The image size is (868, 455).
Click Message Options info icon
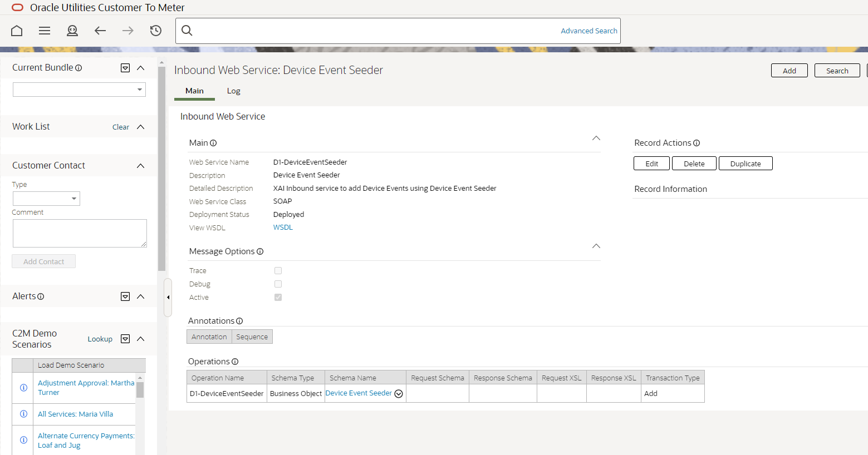260,251
